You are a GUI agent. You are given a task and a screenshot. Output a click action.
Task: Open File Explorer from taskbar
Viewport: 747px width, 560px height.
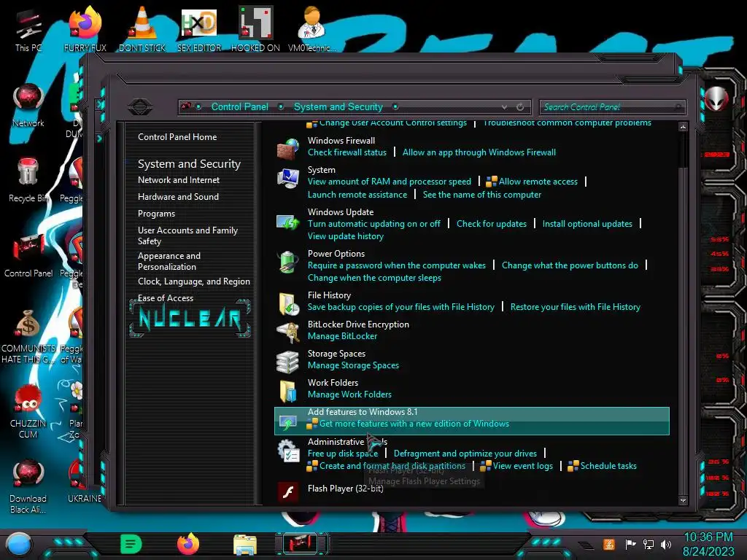[245, 544]
